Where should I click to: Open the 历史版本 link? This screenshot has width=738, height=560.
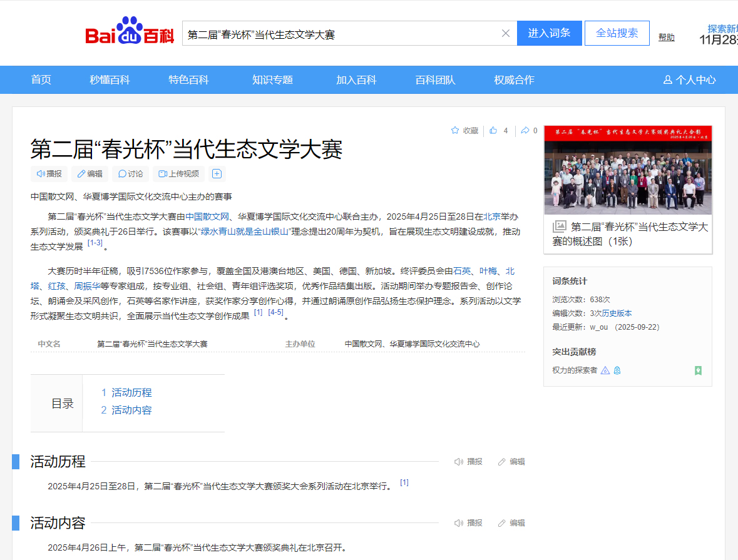617,313
